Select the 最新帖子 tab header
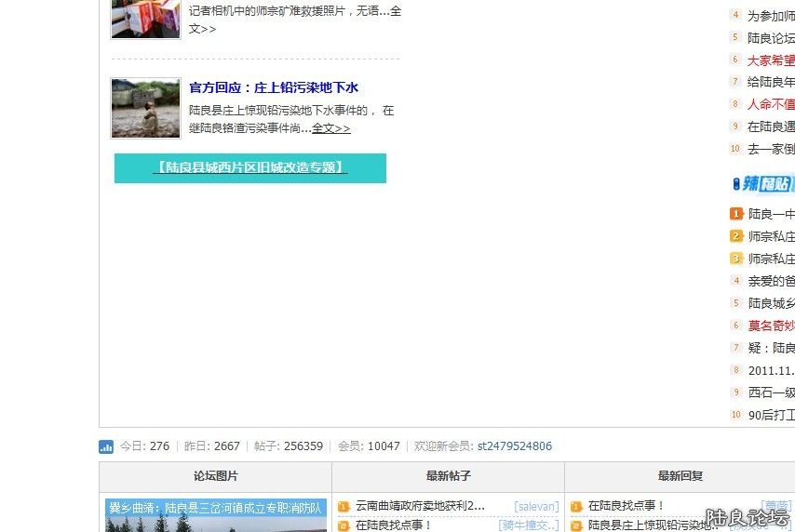 pos(448,476)
